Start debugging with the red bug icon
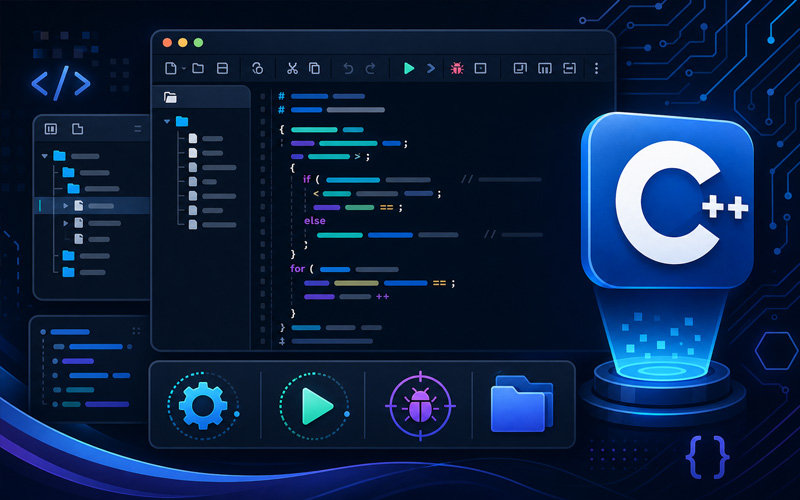 point(457,68)
